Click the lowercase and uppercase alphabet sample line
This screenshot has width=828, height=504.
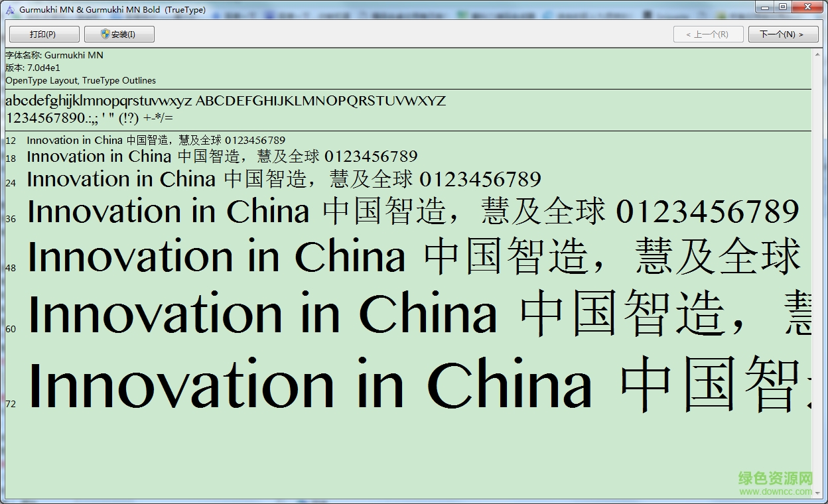coord(226,101)
